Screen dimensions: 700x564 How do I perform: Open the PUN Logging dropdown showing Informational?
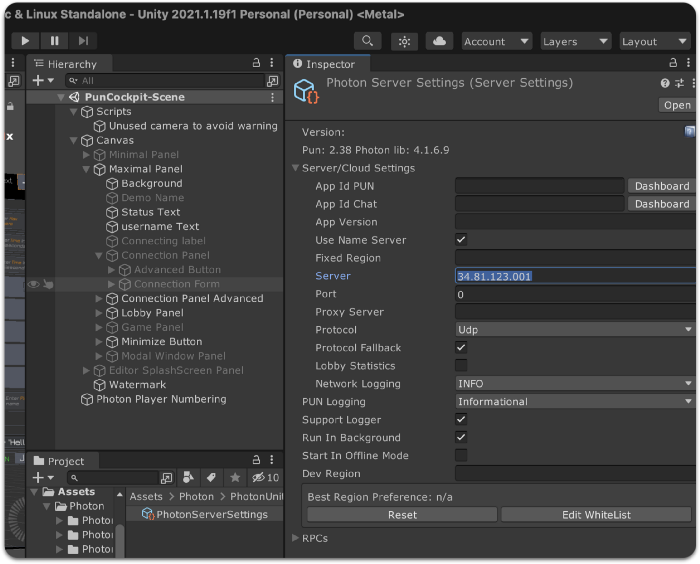pyautogui.click(x=575, y=401)
